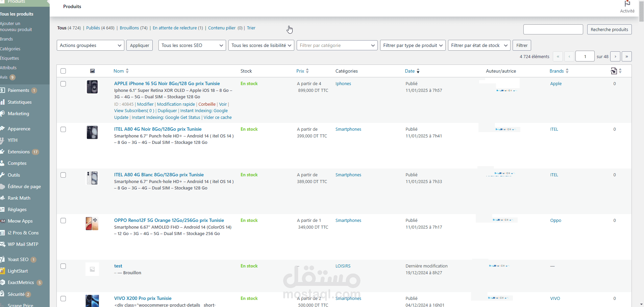Sort products by Date column arrows
The height and width of the screenshot is (307, 644).
[418, 71]
